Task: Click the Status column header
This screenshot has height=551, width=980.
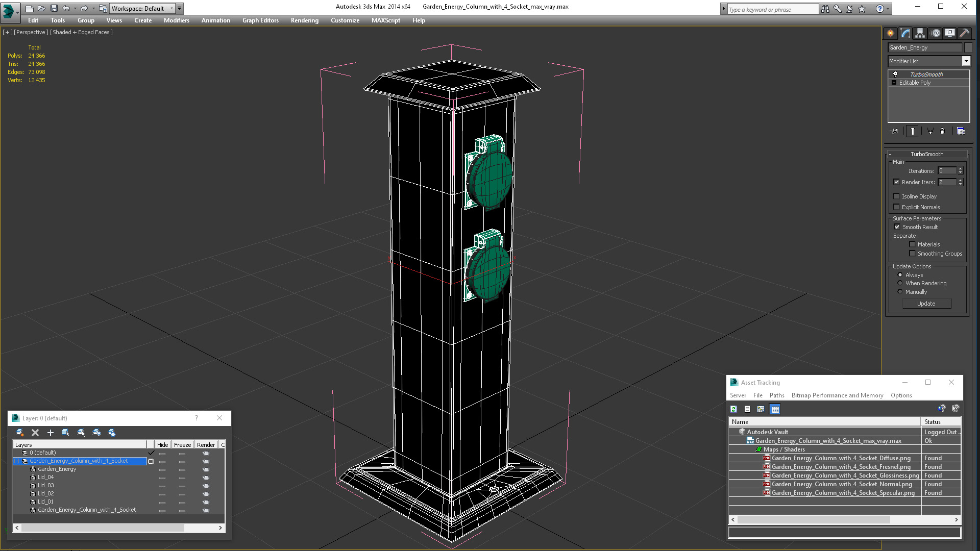Action: tap(941, 422)
